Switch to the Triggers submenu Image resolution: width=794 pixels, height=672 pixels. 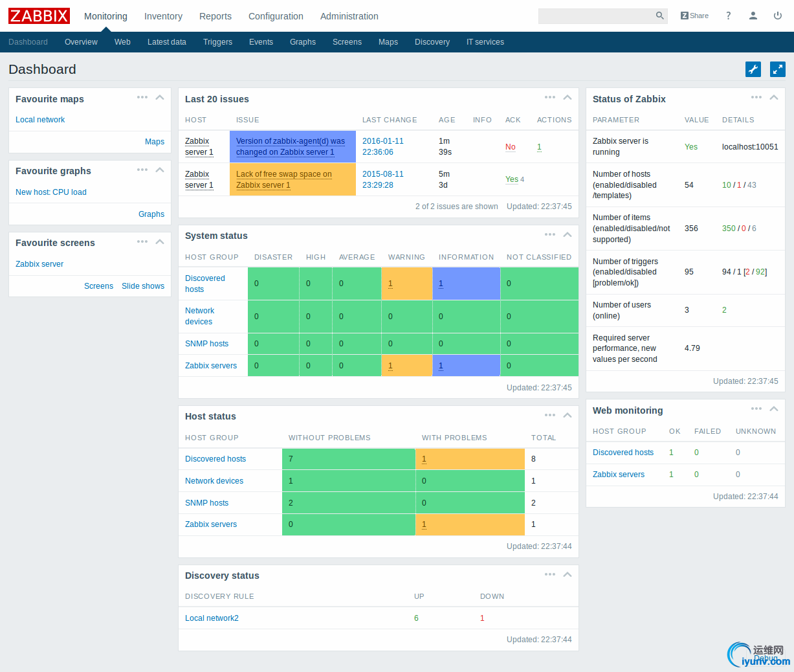(x=217, y=42)
